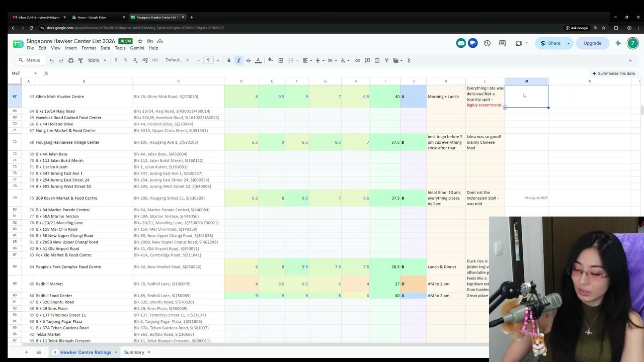Expand the name box dropdown
Screen dimensions: 644x362
click(x=35, y=73)
